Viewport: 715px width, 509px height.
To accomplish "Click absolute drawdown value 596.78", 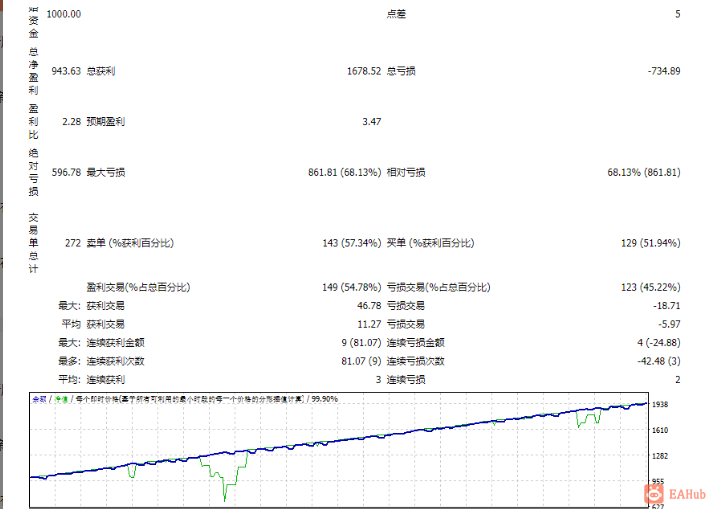I will (x=66, y=172).
